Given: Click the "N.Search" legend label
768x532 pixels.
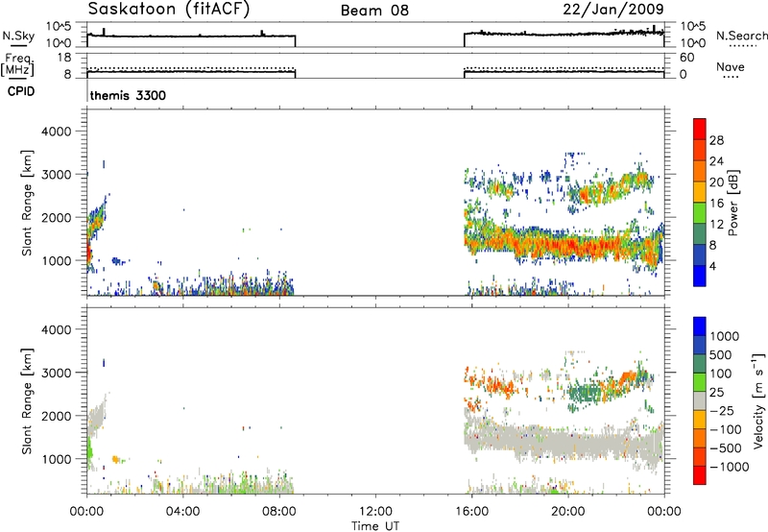Looking at the screenshot, I should point(742,36).
